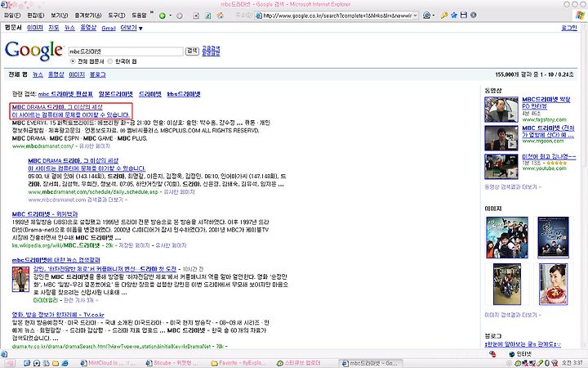Open the address bar URL dropdown

pos(415,16)
